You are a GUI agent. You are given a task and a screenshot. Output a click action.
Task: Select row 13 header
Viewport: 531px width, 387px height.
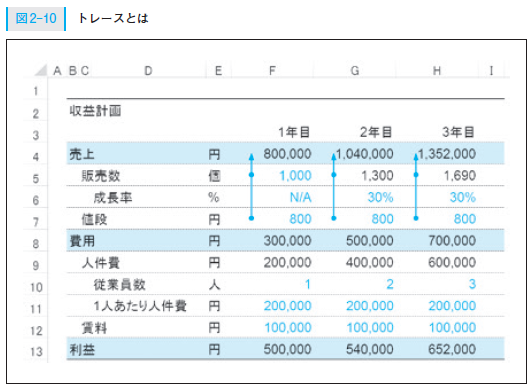point(36,352)
